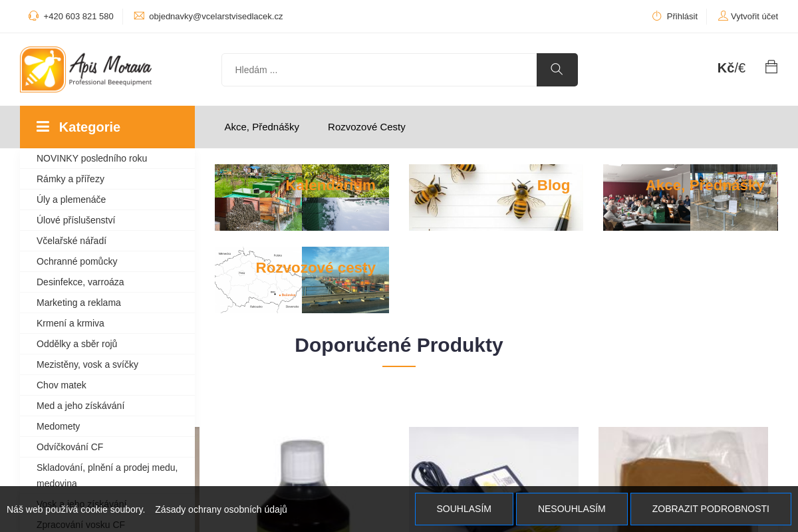Click into the Hledám search field
Screen dimensions: 798x532
[379, 70]
